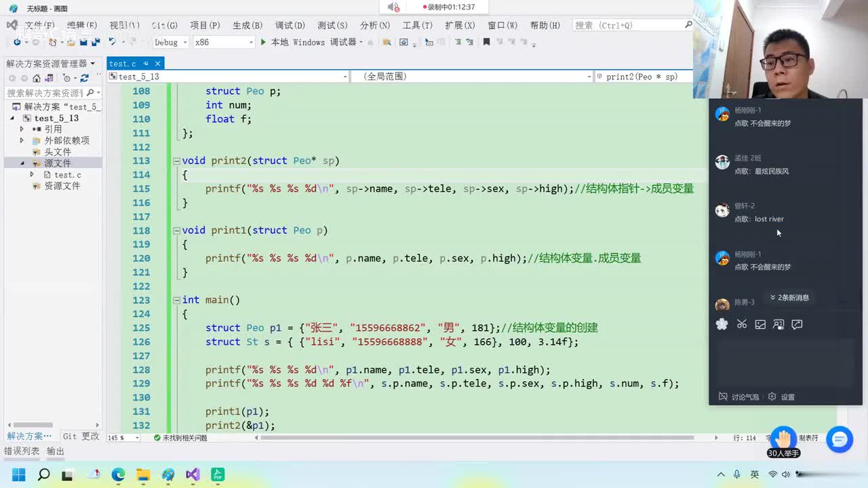Click the 2条新消息 new messages button
Image resolution: width=868 pixels, height=488 pixels.
(x=789, y=298)
